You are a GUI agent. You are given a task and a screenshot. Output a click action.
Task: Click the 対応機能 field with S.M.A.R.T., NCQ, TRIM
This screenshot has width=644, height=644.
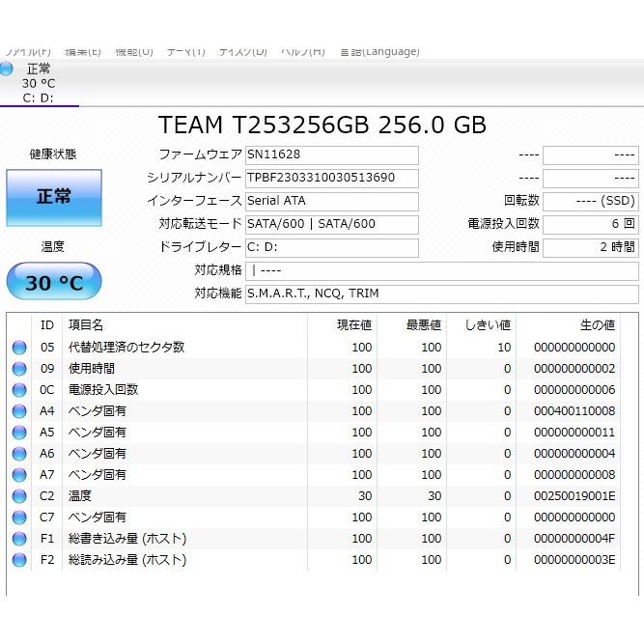tap(440, 294)
